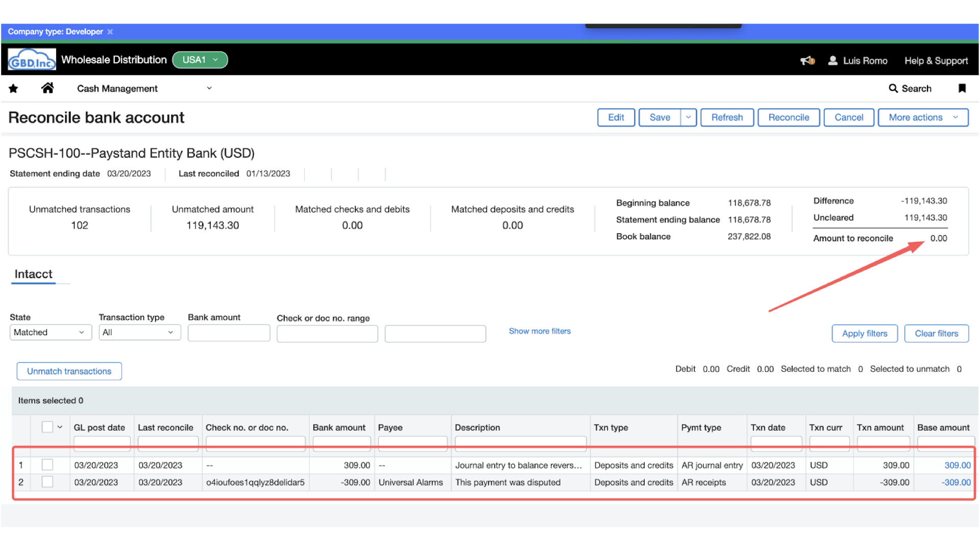Click Apply filters button
Viewport: 980px width, 551px height.
click(x=865, y=334)
